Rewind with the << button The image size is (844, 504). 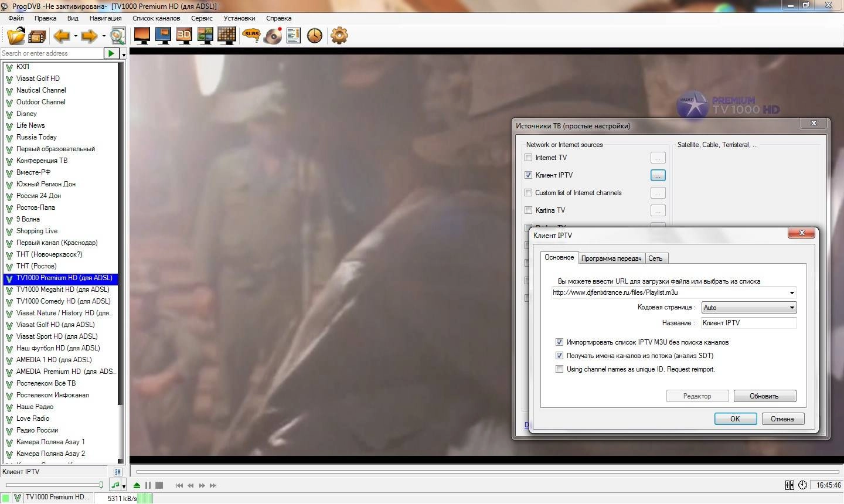coord(190,485)
